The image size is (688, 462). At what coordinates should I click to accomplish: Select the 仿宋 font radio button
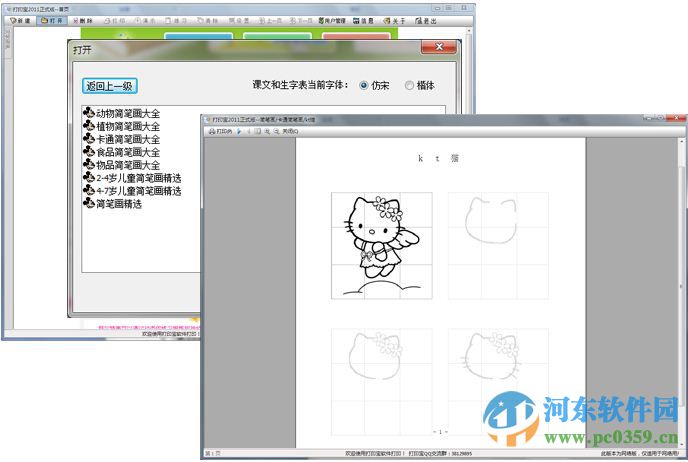click(x=364, y=86)
